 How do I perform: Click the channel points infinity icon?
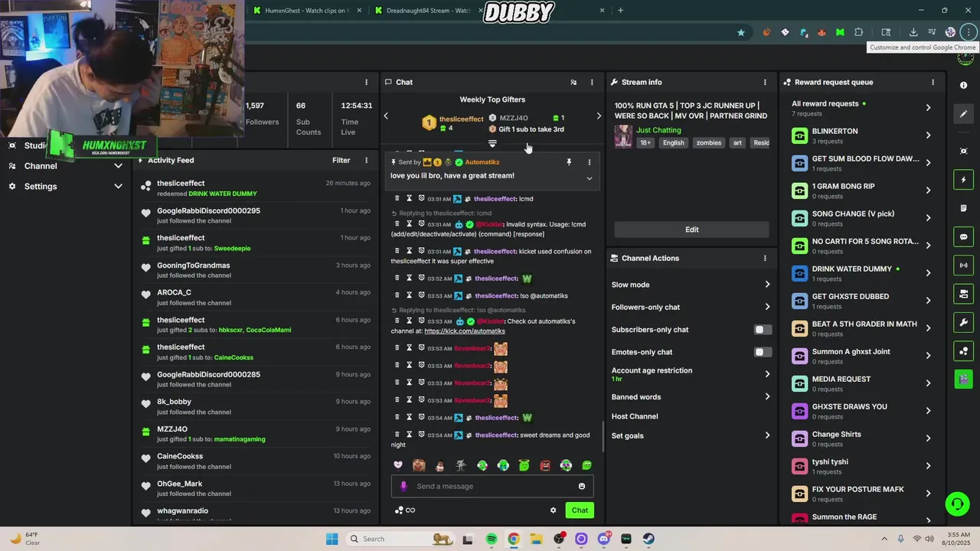coord(405,510)
